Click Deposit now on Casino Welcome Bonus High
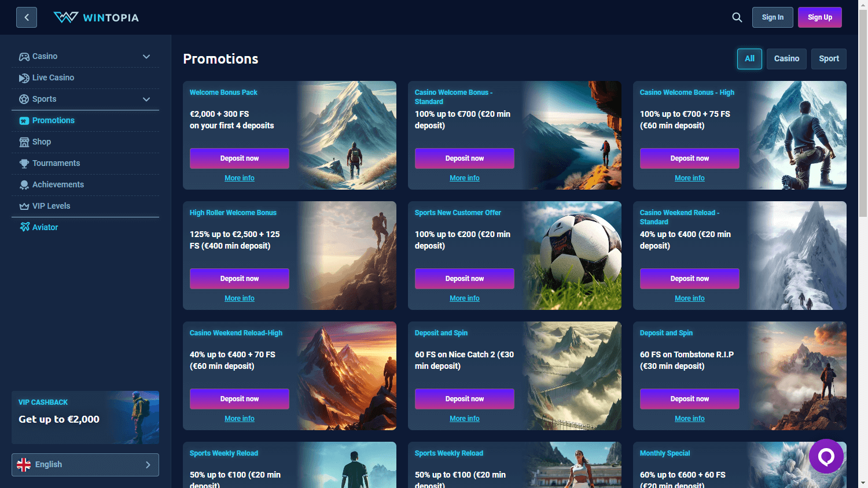This screenshot has height=488, width=868. (x=690, y=158)
